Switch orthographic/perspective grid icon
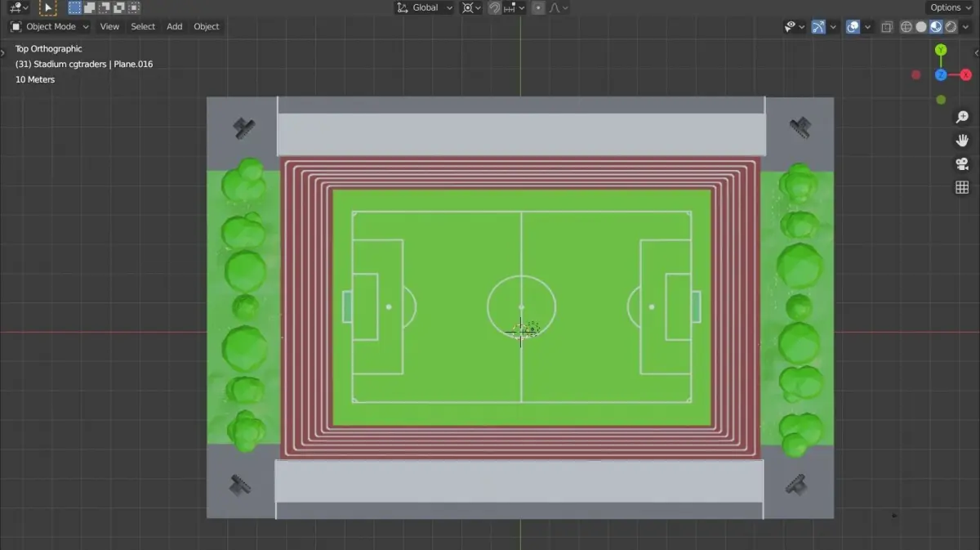 962,188
